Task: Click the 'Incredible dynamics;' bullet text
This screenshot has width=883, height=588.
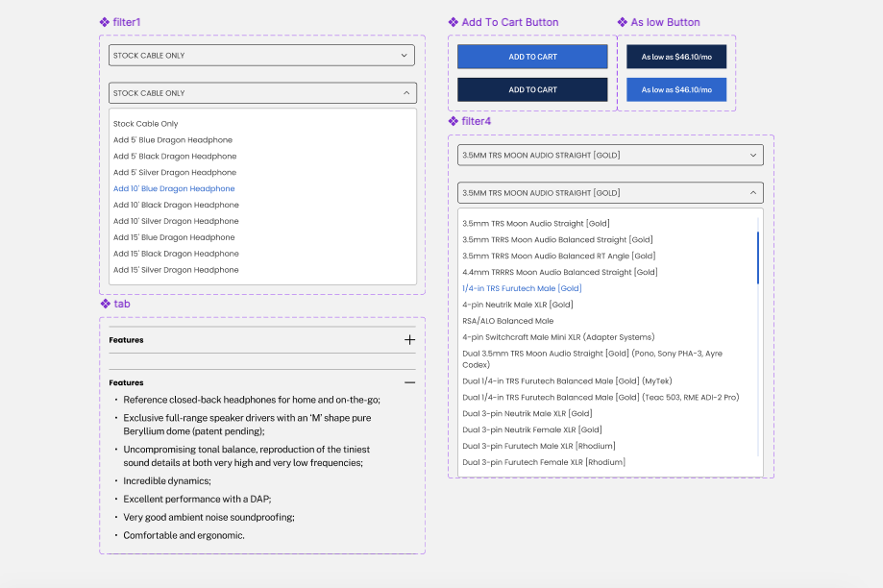Action: 167,481
